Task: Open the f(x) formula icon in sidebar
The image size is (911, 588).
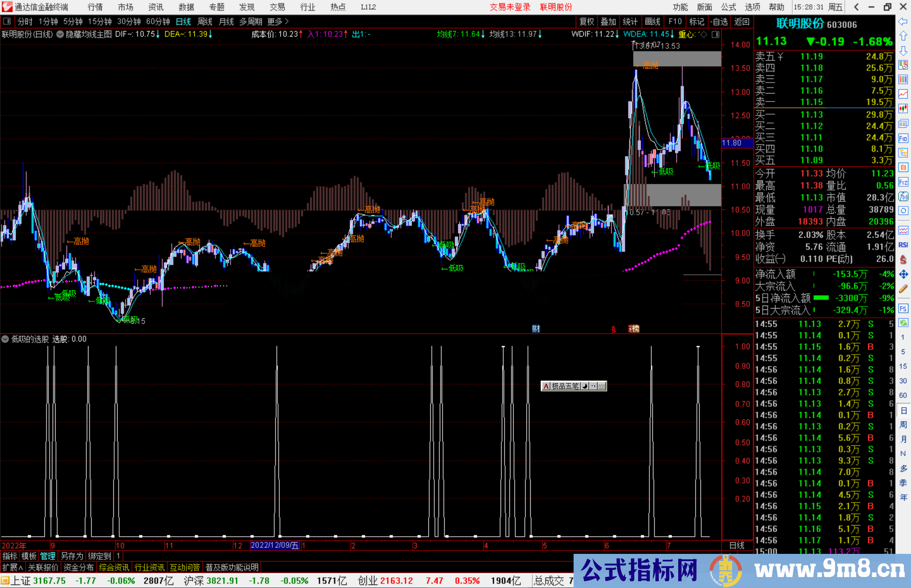Action: tap(903, 196)
